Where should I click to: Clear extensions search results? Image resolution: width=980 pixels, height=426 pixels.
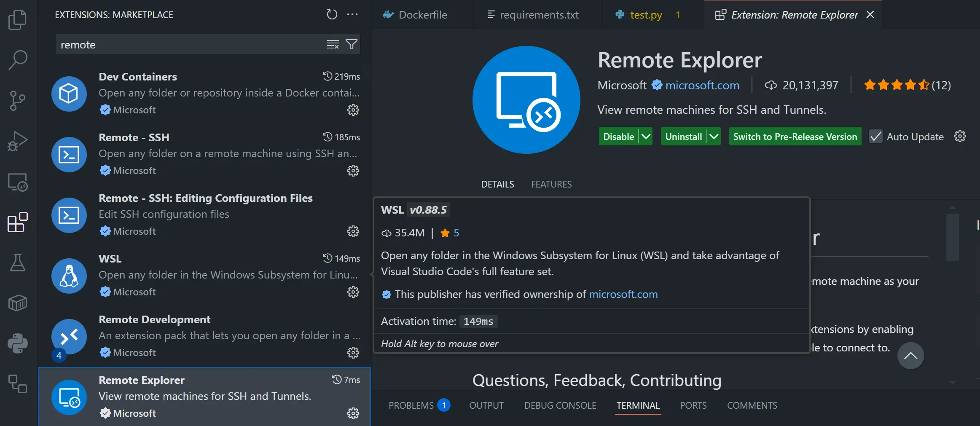point(333,44)
